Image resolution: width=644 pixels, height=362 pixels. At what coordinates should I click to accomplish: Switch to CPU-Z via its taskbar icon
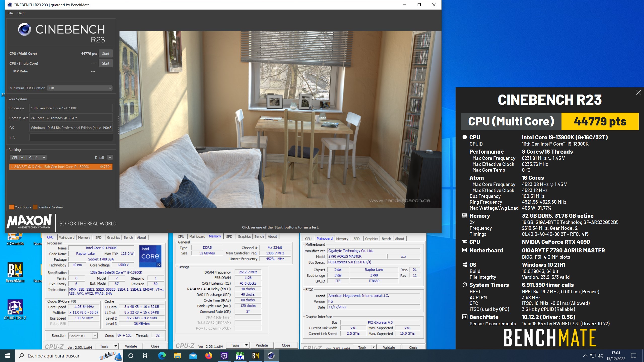224,356
